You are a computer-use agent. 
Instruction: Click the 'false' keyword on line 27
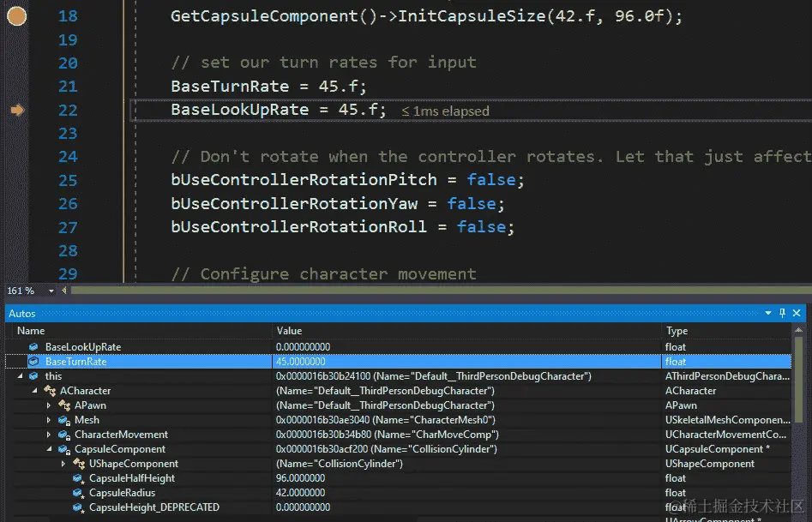(x=481, y=227)
